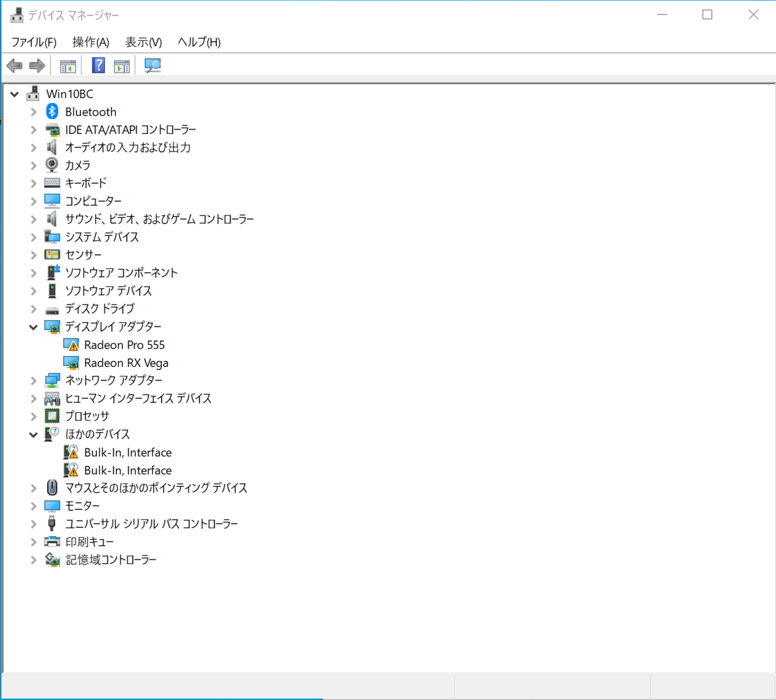This screenshot has width=776, height=700.
Task: Select the ディスプレイ アダプター label
Action: pos(113,326)
